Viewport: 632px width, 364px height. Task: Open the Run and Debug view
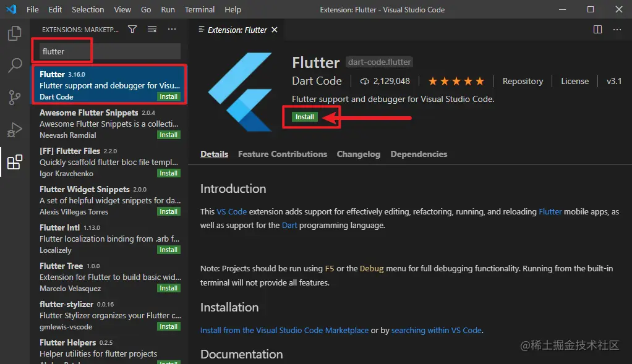[x=14, y=130]
